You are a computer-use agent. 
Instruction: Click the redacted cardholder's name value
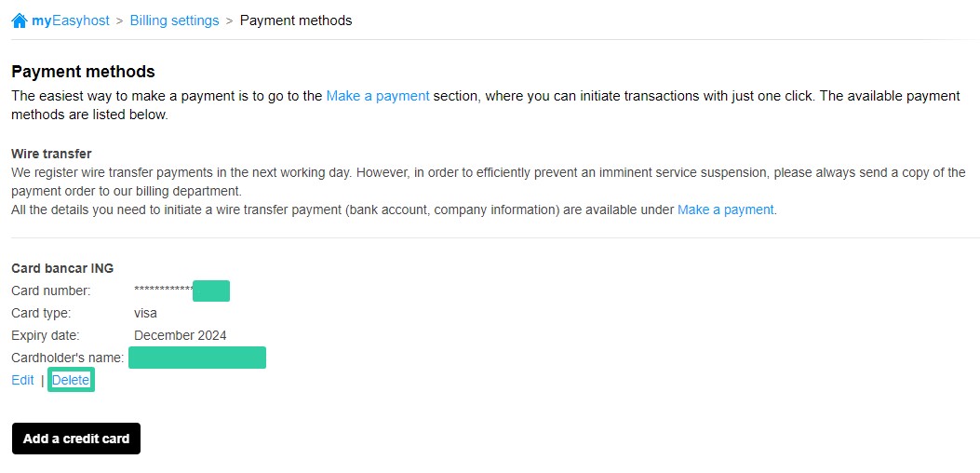point(197,358)
